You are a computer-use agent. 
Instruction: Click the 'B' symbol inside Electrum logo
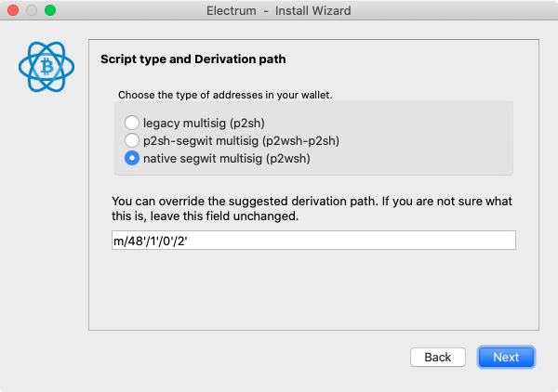[x=46, y=67]
